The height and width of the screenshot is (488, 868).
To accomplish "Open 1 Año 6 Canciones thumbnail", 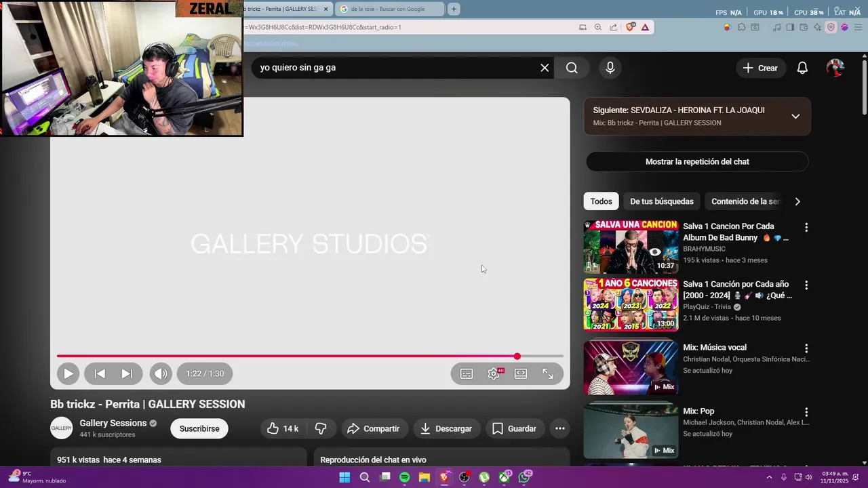I will [631, 304].
